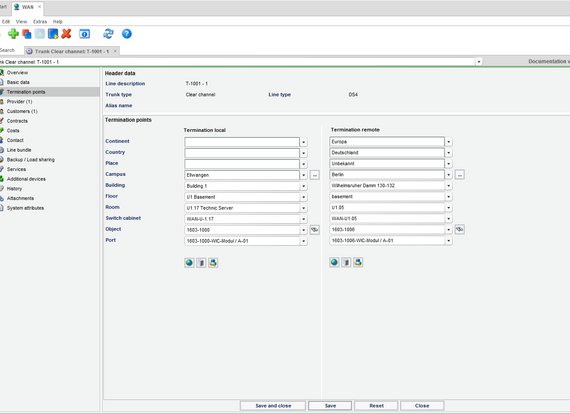The image size is (570, 414).
Task: Click the duplicate icon in the toolbar
Action: [x=27, y=34]
